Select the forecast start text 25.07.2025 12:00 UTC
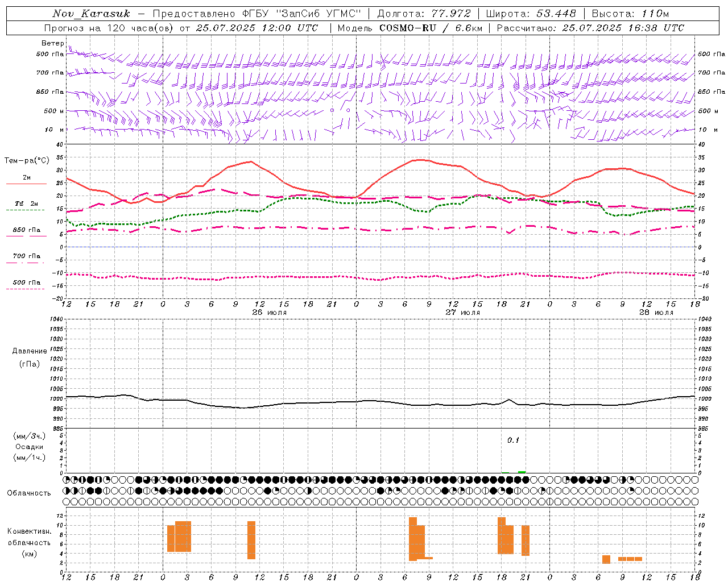The height and width of the screenshot is (582, 728). (x=257, y=28)
